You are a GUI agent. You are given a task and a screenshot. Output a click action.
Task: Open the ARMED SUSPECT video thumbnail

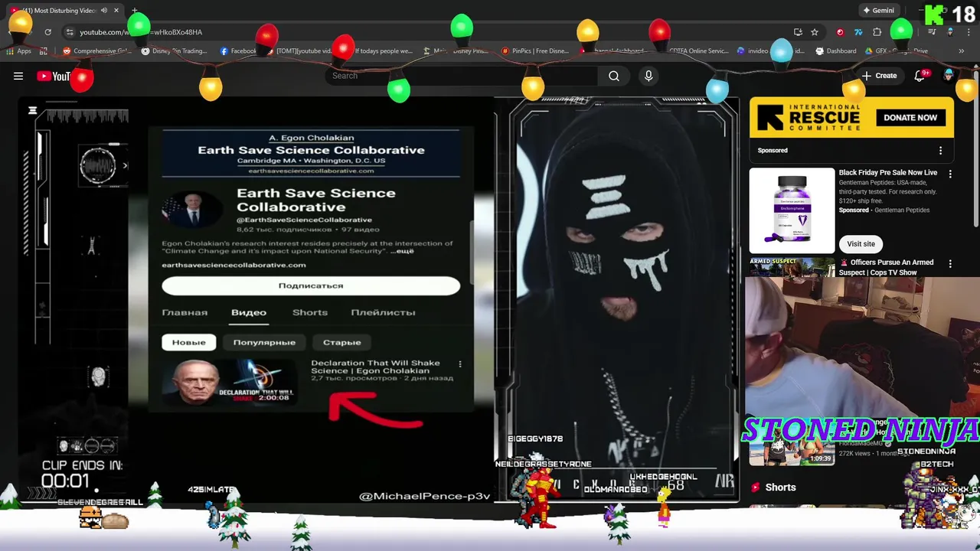(792, 267)
